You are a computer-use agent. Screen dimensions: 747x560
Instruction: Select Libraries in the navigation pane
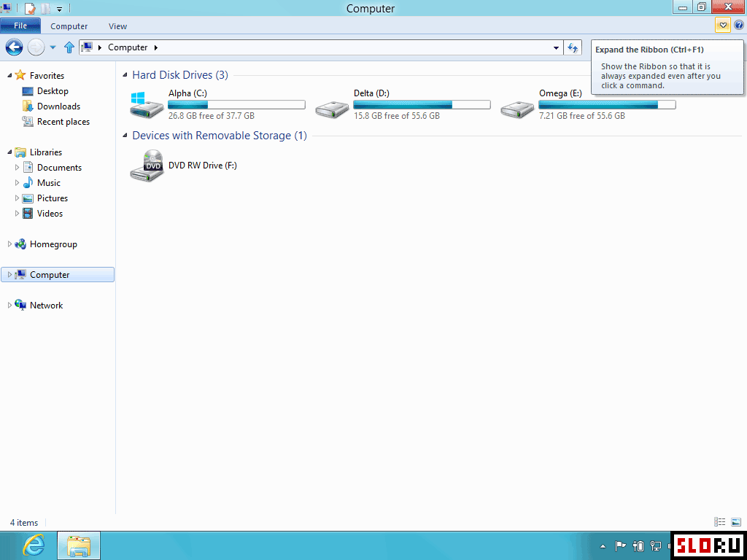tap(46, 152)
